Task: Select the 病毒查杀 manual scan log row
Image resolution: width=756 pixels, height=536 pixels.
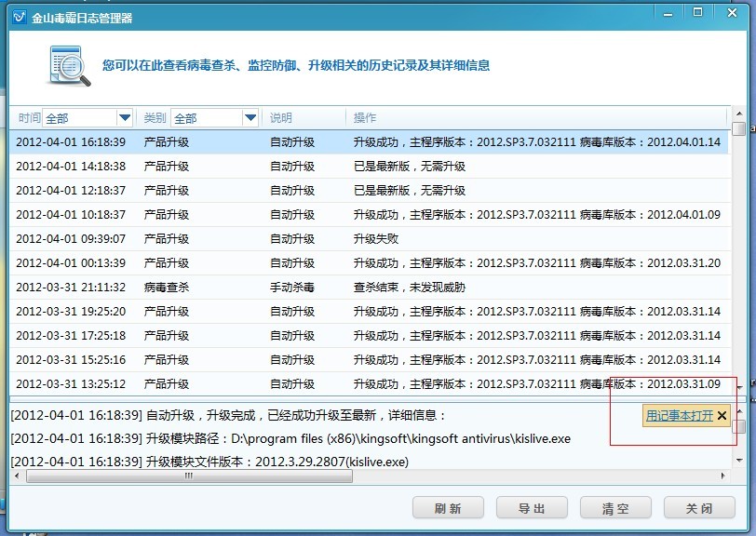Action: click(x=371, y=288)
